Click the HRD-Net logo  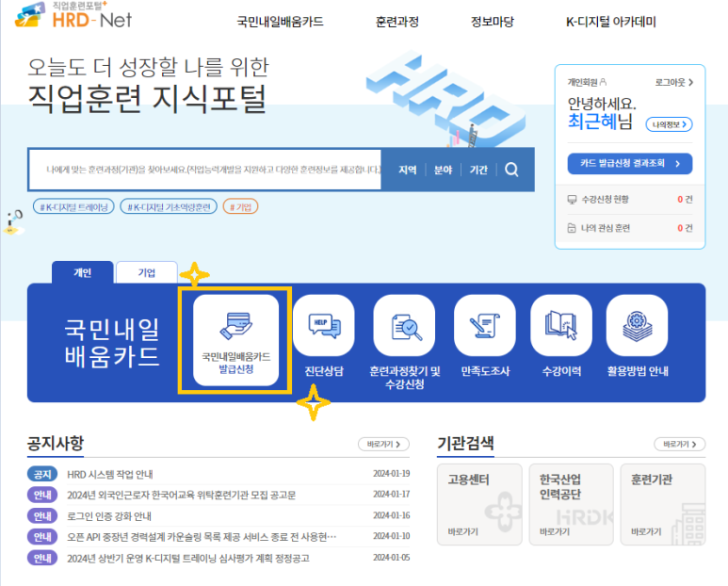[73, 15]
